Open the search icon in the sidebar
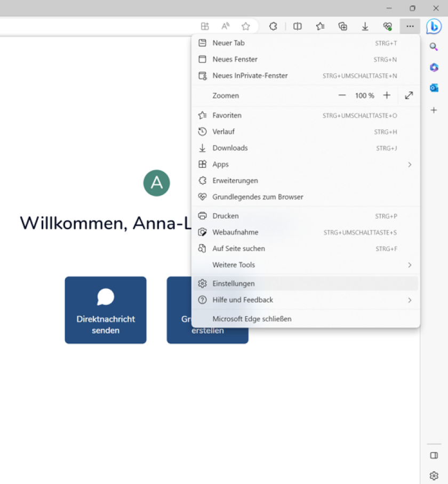Image resolution: width=448 pixels, height=484 pixels. coord(434,46)
